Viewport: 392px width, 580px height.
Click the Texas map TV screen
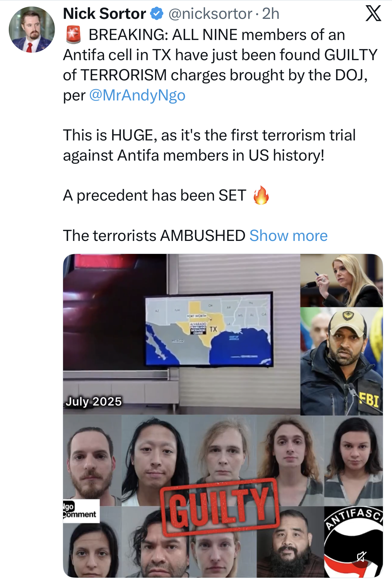coord(208,330)
